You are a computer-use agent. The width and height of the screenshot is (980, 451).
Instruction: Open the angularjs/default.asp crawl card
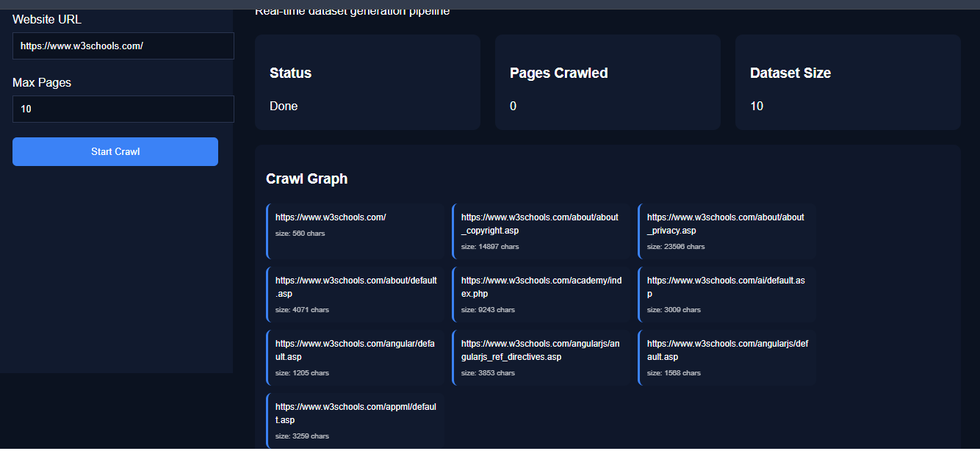[x=727, y=358]
